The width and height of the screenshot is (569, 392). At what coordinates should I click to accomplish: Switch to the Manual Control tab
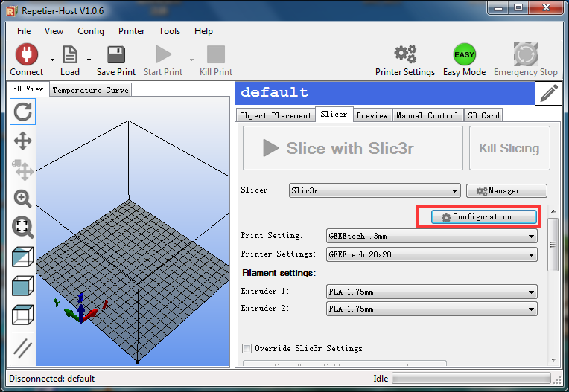(427, 115)
